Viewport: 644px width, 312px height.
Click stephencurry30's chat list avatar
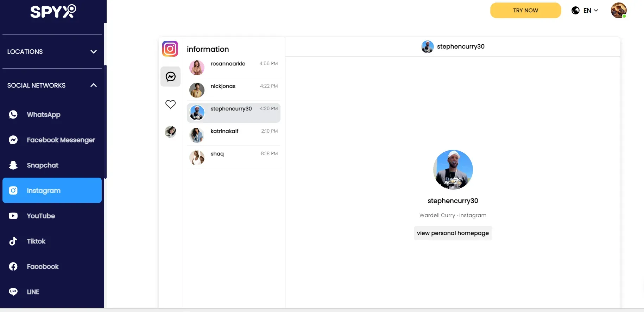click(197, 113)
